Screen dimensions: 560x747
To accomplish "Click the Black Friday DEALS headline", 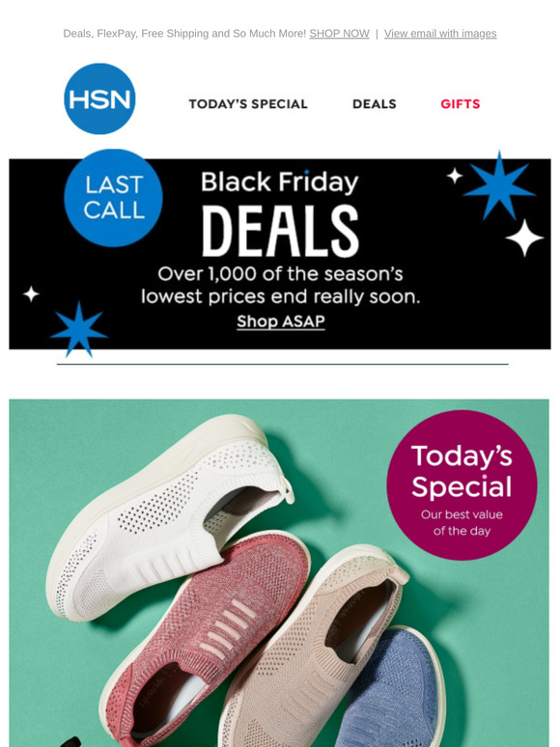I will (280, 213).
